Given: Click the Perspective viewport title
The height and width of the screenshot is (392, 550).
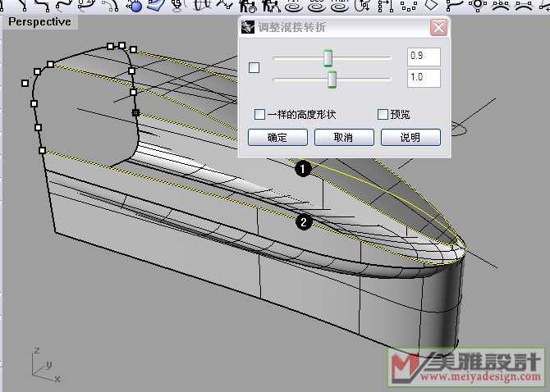Looking at the screenshot, I should [39, 21].
